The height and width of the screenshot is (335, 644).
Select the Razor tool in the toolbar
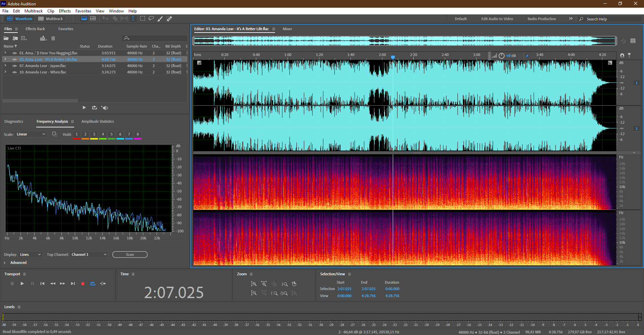(115, 19)
